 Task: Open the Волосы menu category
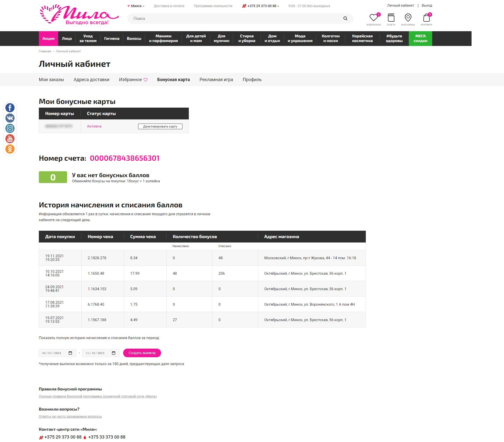coord(134,38)
